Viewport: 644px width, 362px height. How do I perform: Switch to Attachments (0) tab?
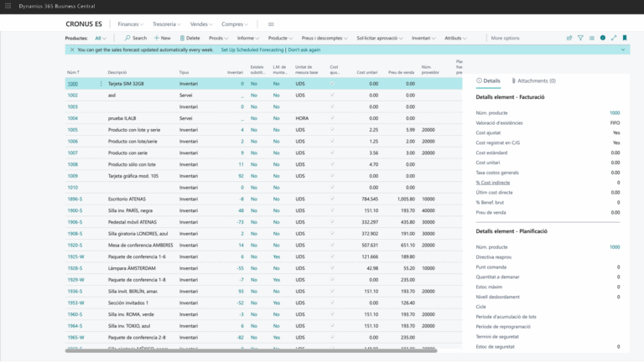534,80
